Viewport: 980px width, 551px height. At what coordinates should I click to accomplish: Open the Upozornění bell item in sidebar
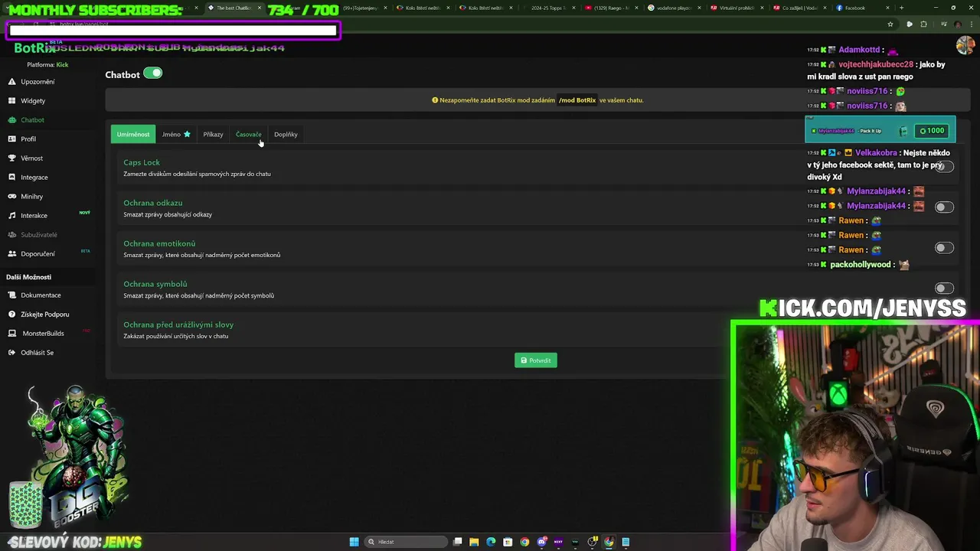pyautogui.click(x=32, y=82)
